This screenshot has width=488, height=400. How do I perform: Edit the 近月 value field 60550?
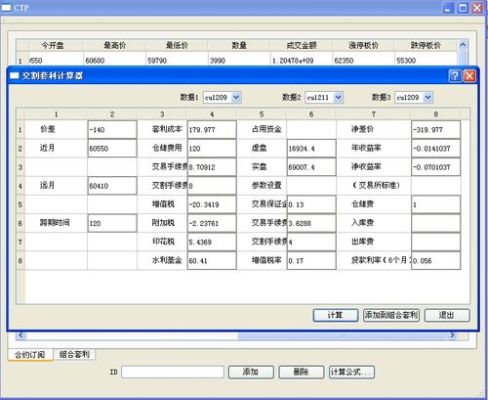pos(112,148)
